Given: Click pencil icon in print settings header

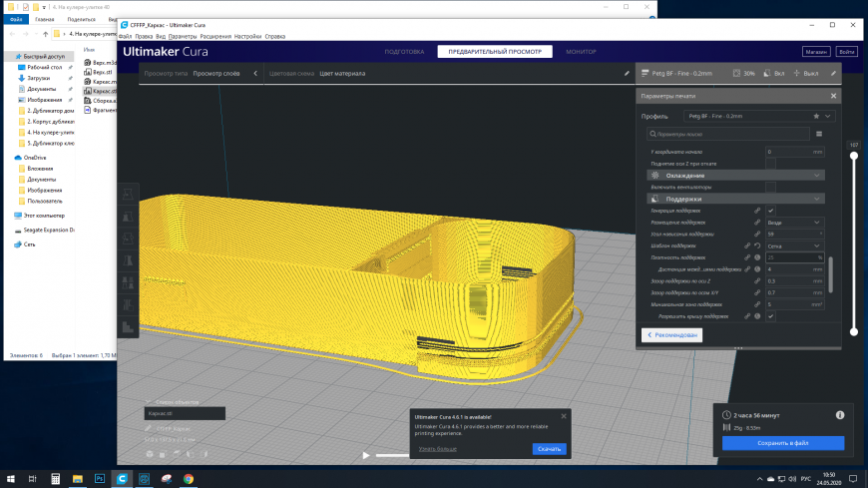Looking at the screenshot, I should pos(833,73).
